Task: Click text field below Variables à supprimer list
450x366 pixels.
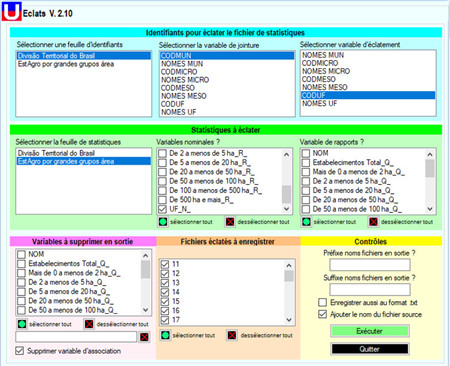Action: [x=76, y=337]
